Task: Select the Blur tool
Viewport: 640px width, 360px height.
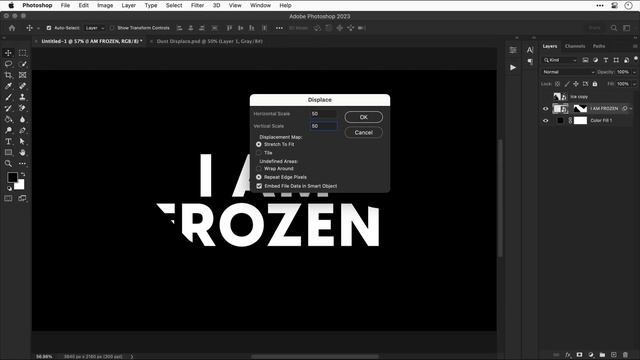Action: pos(22,119)
